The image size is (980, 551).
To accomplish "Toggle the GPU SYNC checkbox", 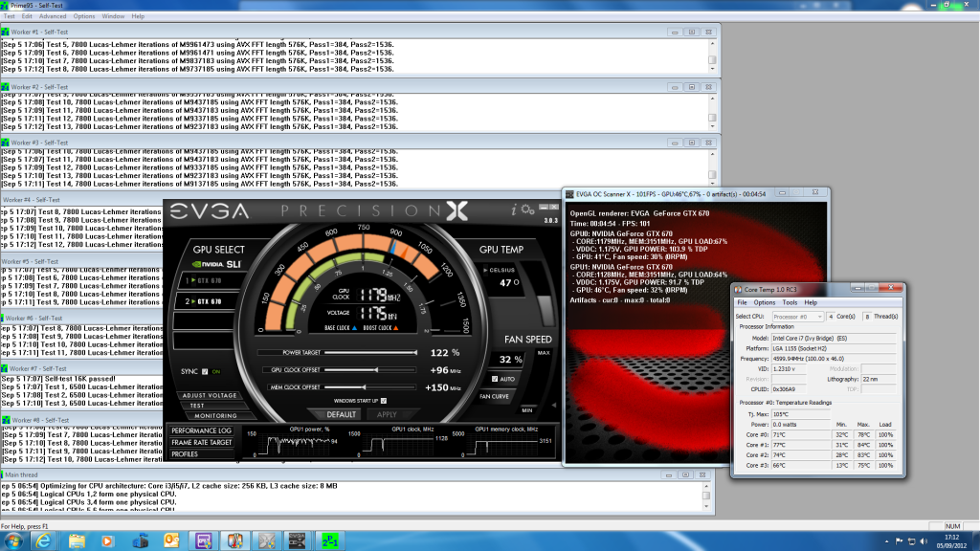I will [203, 371].
